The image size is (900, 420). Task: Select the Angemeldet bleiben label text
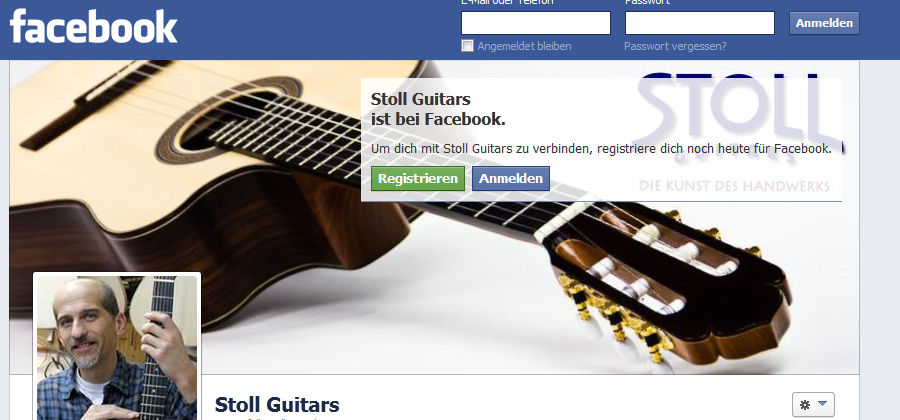[x=525, y=46]
